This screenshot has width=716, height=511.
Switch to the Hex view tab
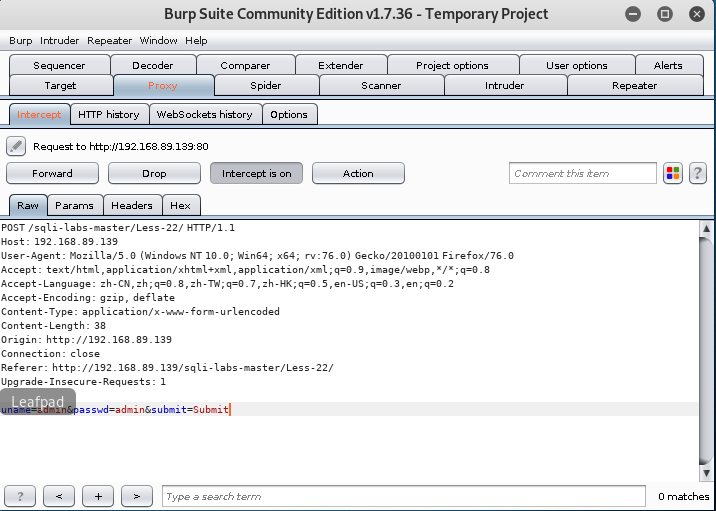180,205
